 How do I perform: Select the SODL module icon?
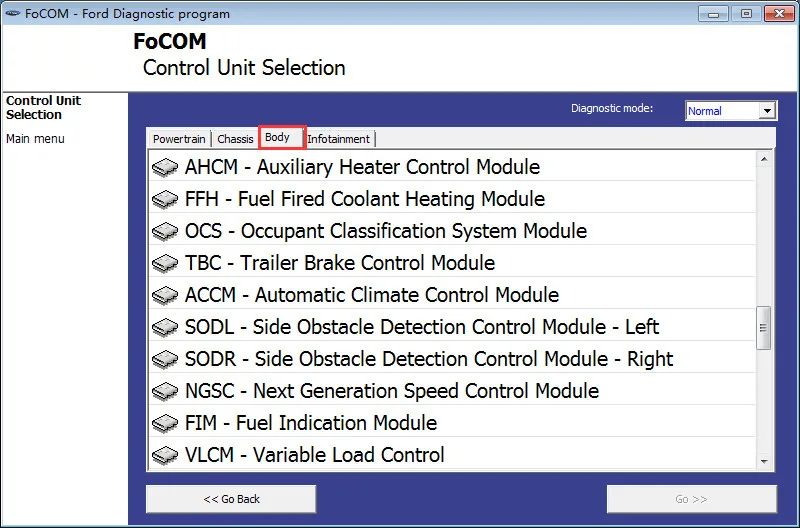click(x=165, y=328)
